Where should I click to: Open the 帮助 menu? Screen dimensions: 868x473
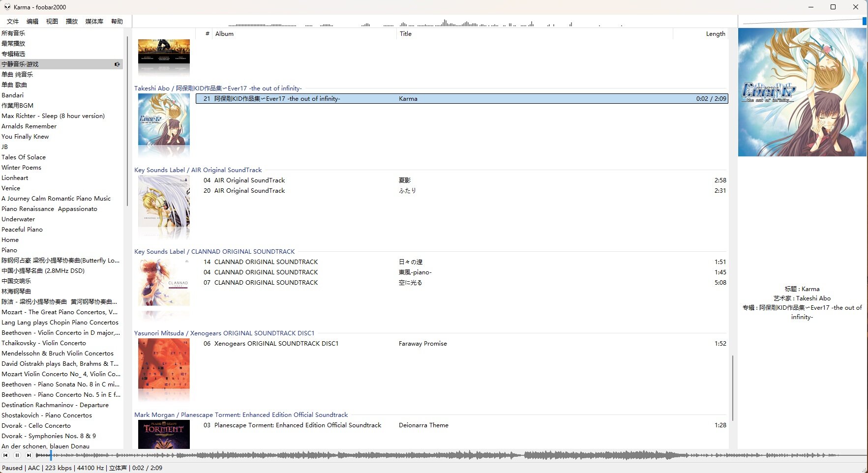[x=117, y=21]
